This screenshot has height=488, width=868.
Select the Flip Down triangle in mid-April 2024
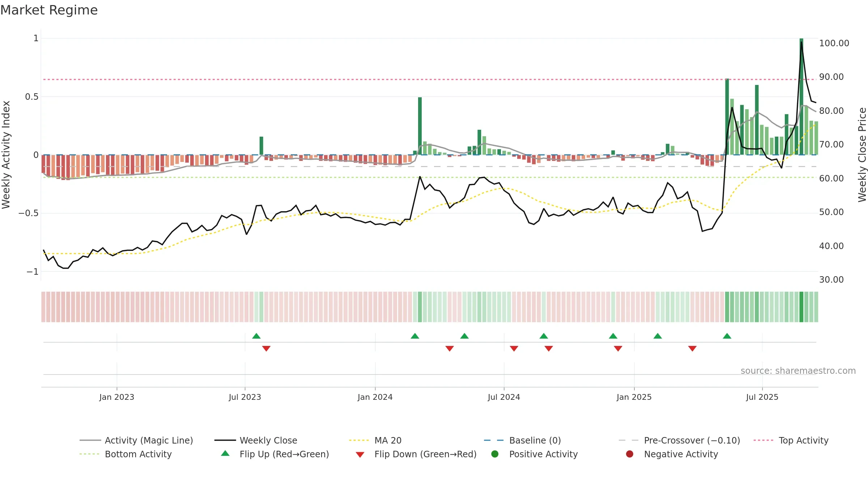point(450,348)
